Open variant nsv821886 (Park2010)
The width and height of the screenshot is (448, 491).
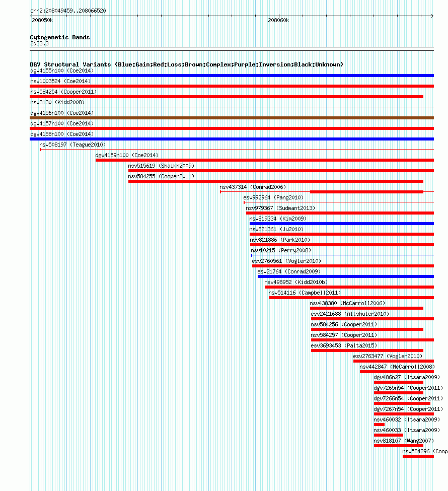(x=280, y=240)
